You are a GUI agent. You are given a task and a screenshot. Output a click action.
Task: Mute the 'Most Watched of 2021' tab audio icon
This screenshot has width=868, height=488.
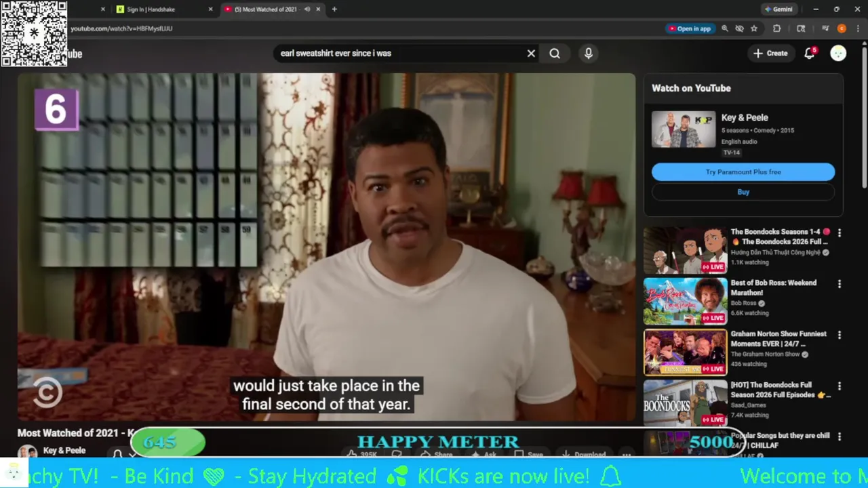(307, 9)
